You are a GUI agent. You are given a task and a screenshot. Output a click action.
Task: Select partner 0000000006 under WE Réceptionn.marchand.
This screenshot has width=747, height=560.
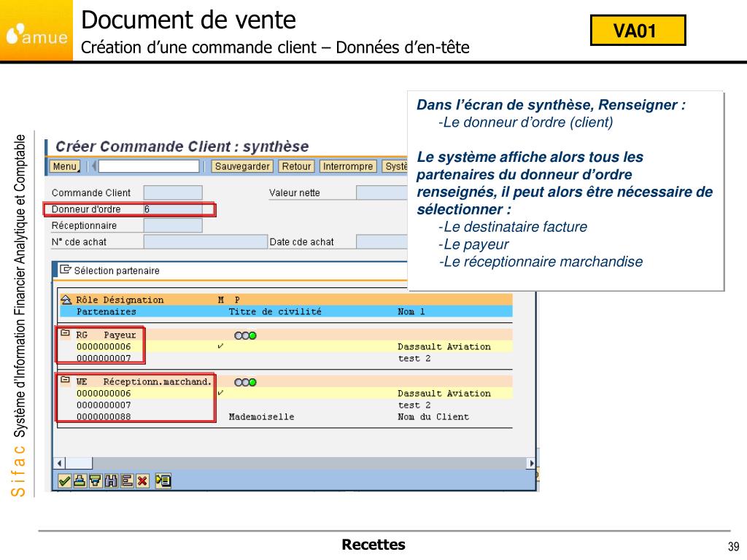tap(104, 393)
